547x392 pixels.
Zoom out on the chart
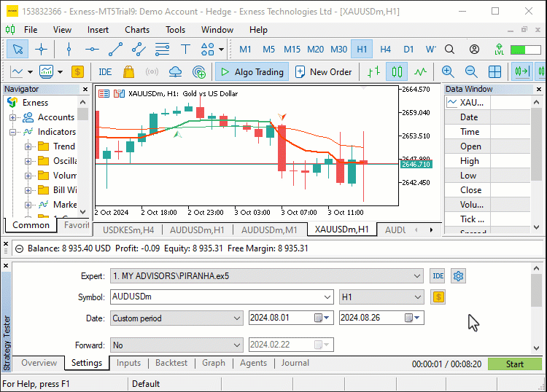tap(471, 72)
